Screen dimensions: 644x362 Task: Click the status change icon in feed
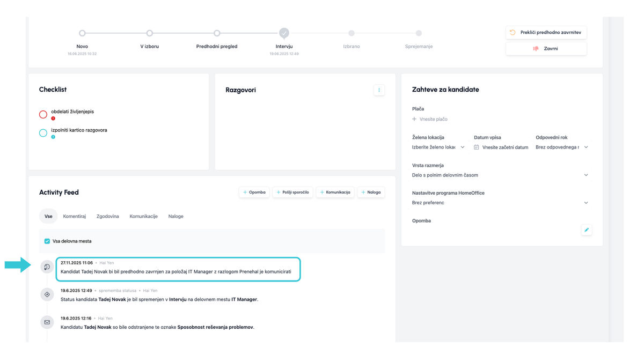coord(47,294)
